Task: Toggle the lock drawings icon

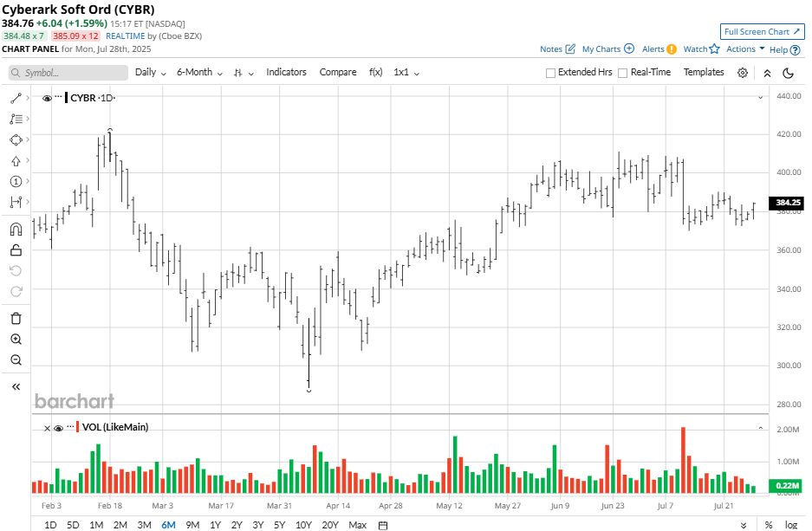Action: pyautogui.click(x=16, y=250)
